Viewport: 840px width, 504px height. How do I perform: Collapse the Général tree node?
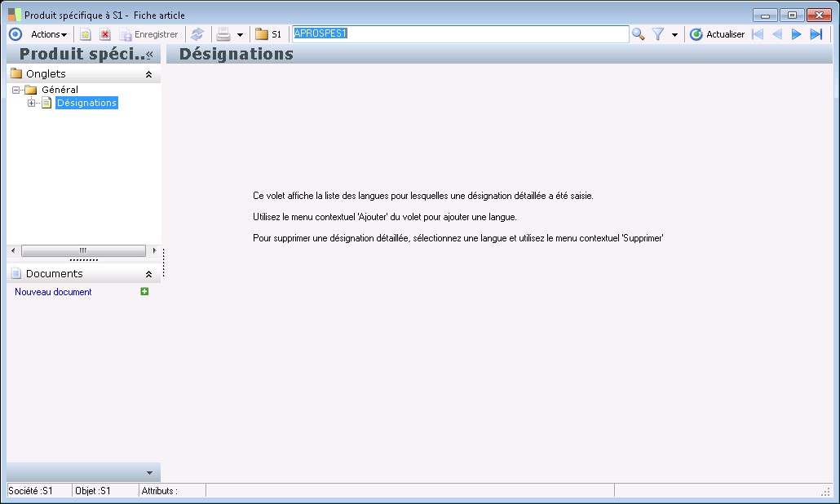[16, 90]
